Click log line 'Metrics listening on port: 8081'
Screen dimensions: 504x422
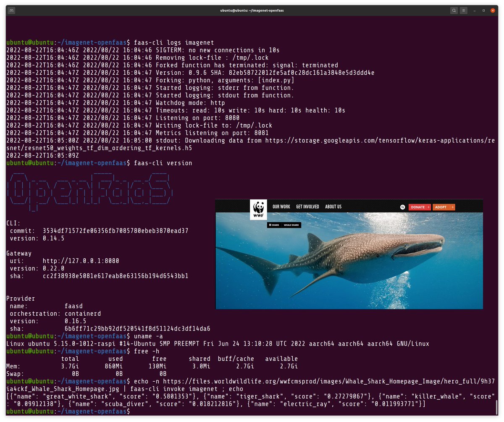tap(212, 133)
